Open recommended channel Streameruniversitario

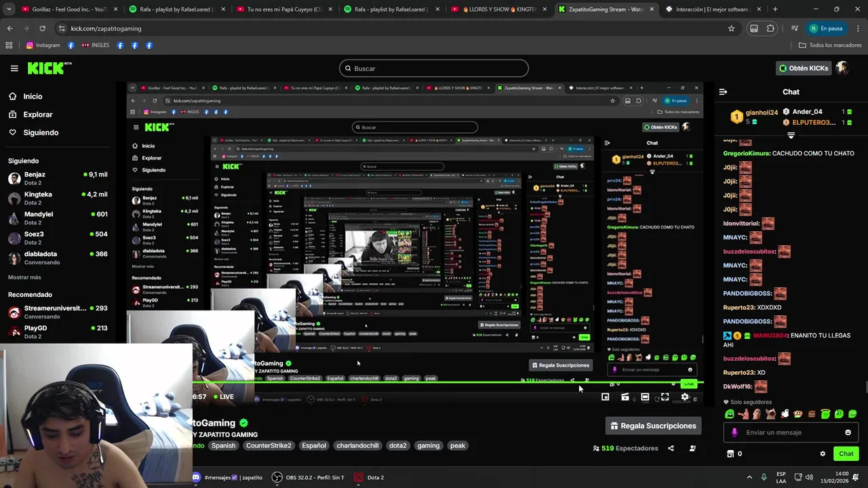pyautogui.click(x=58, y=312)
